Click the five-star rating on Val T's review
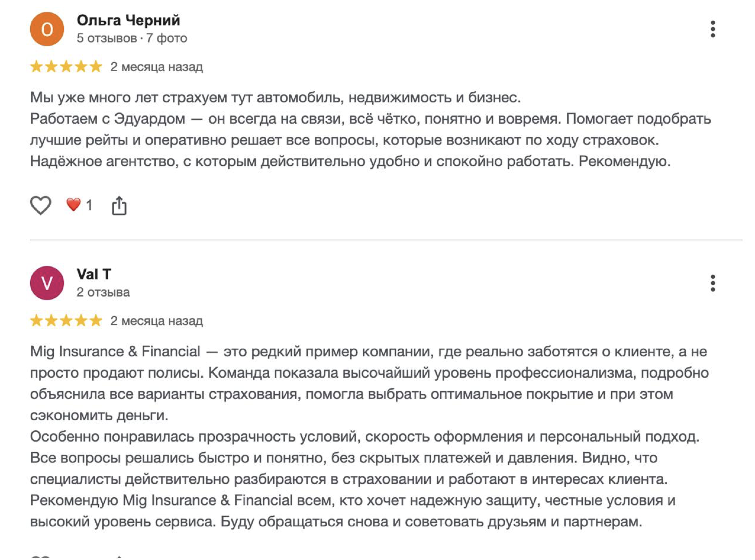The width and height of the screenshot is (755, 560). 66,321
